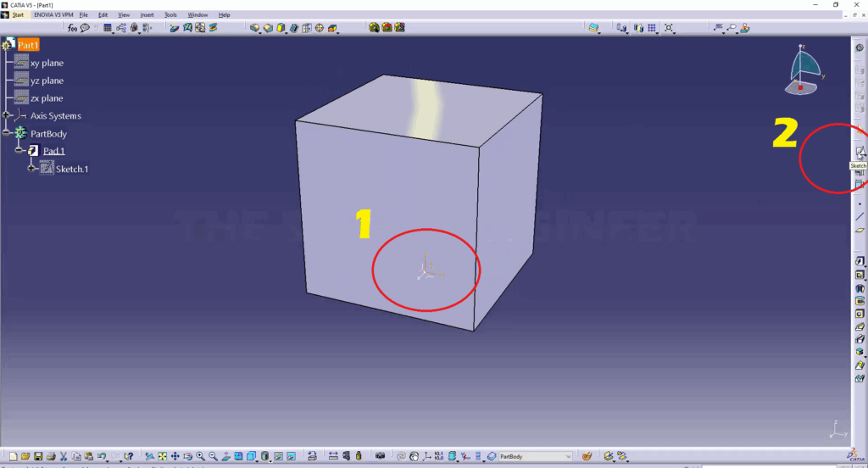Open the Tools menu
The width and height of the screenshot is (868, 468).
pos(170,15)
